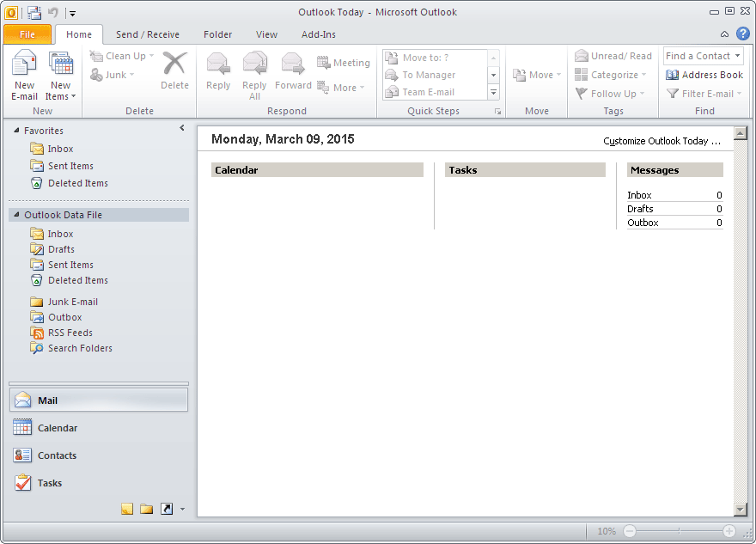Collapse the Favorites group
This screenshot has height=544, width=756.
16,131
